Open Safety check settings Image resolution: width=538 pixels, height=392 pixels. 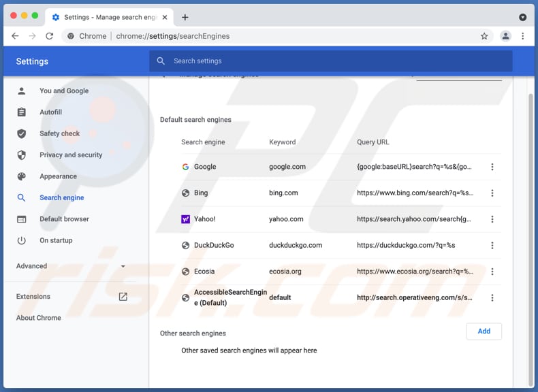click(x=59, y=133)
